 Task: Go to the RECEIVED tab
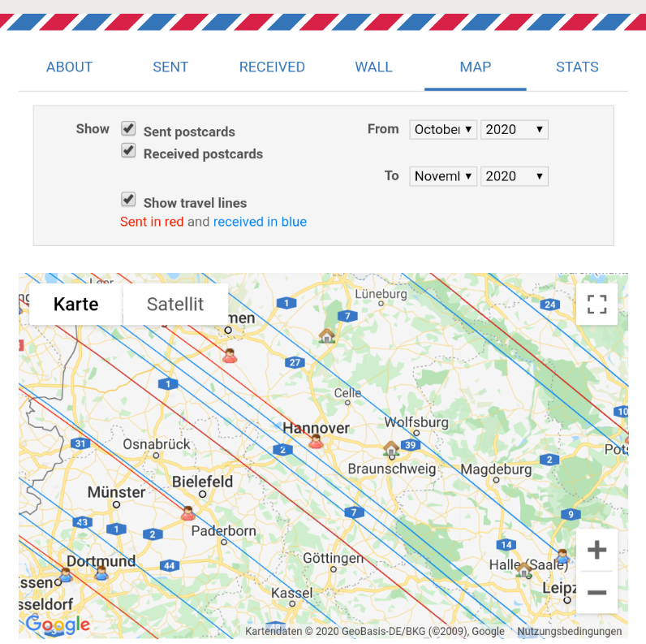[272, 67]
